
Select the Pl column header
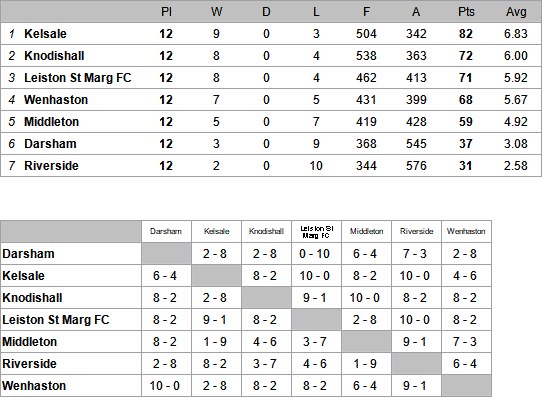(166, 12)
